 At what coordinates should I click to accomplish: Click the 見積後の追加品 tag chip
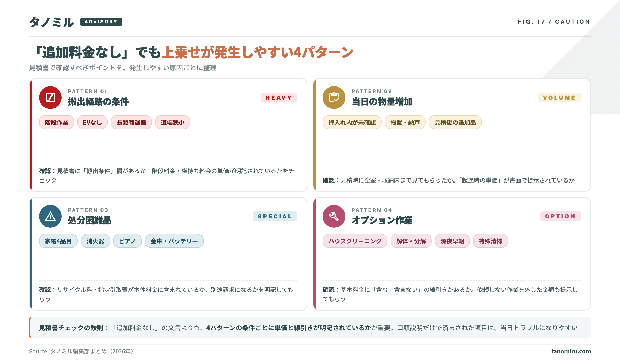pyautogui.click(x=455, y=122)
